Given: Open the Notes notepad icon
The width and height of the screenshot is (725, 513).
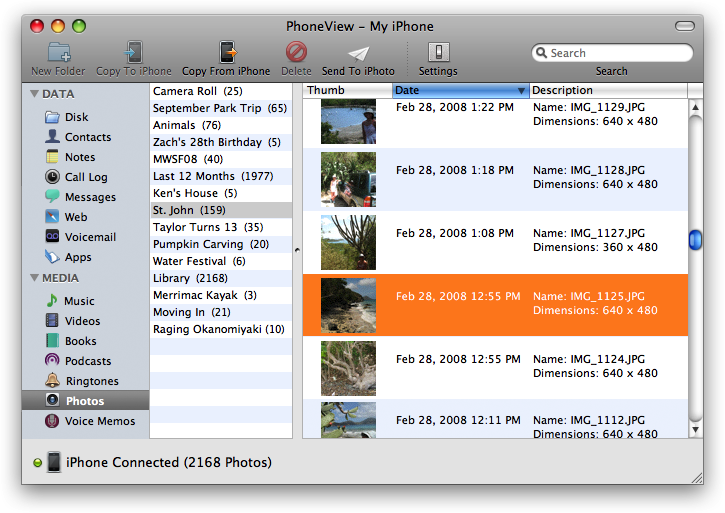Looking at the screenshot, I should 52,157.
